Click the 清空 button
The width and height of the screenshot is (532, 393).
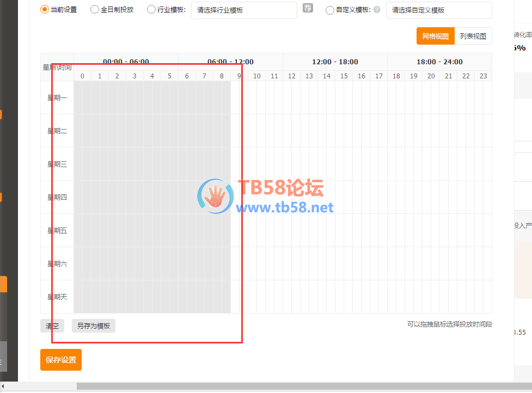click(x=52, y=326)
